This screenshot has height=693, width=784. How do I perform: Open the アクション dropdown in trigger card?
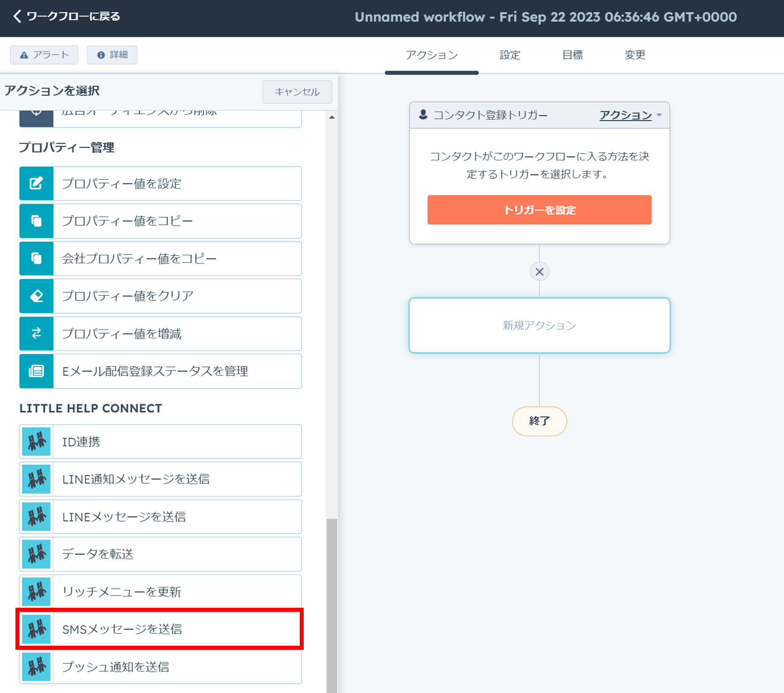pyautogui.click(x=630, y=115)
